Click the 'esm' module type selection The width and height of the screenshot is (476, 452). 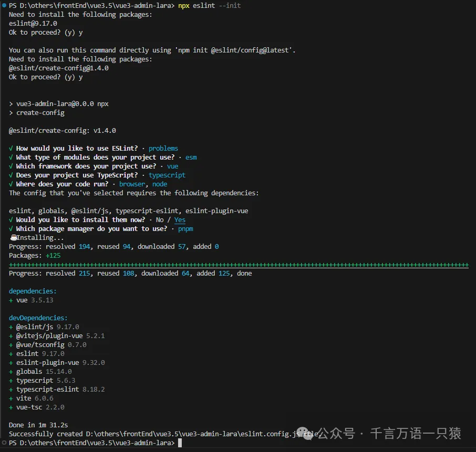tap(191, 157)
